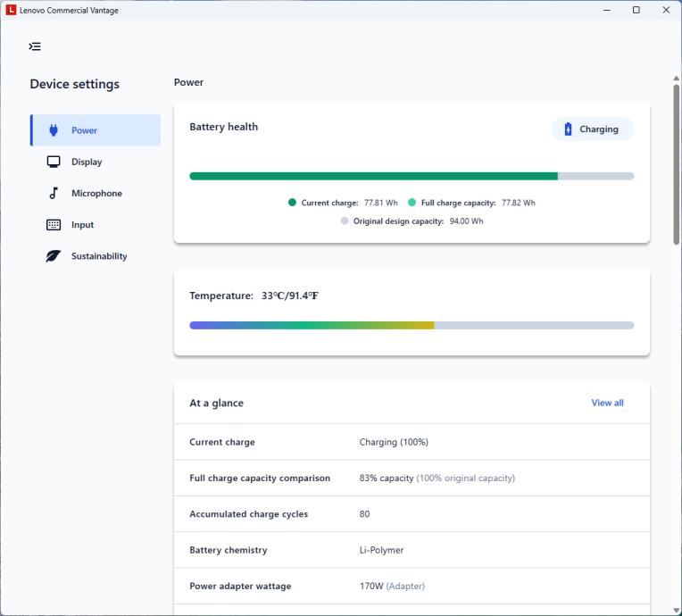Click the keyboard icon for Input settings
Screen dimensions: 682x616
click(x=54, y=225)
